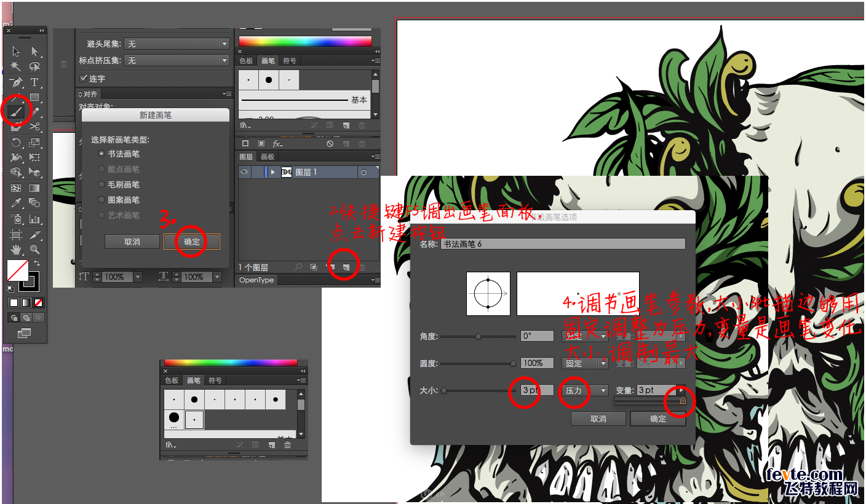Select the Rectangle tool
Screen dimensions: 866x504
[34, 97]
